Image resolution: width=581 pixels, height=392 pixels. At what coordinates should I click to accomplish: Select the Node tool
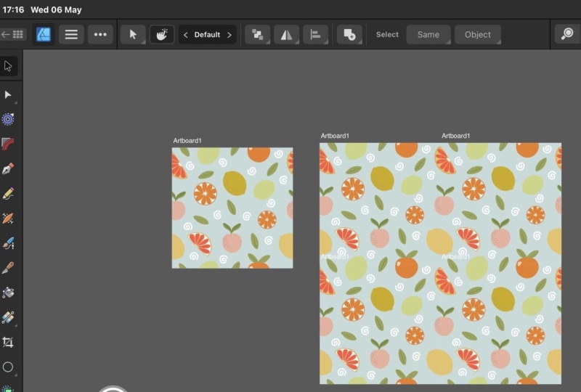[x=8, y=95]
